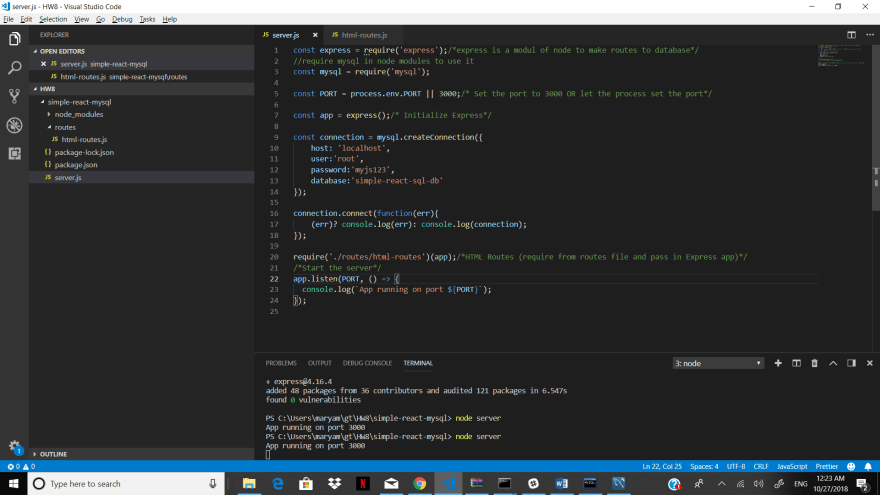
Task: Maximize the terminal panel with up chevron
Action: tap(833, 363)
